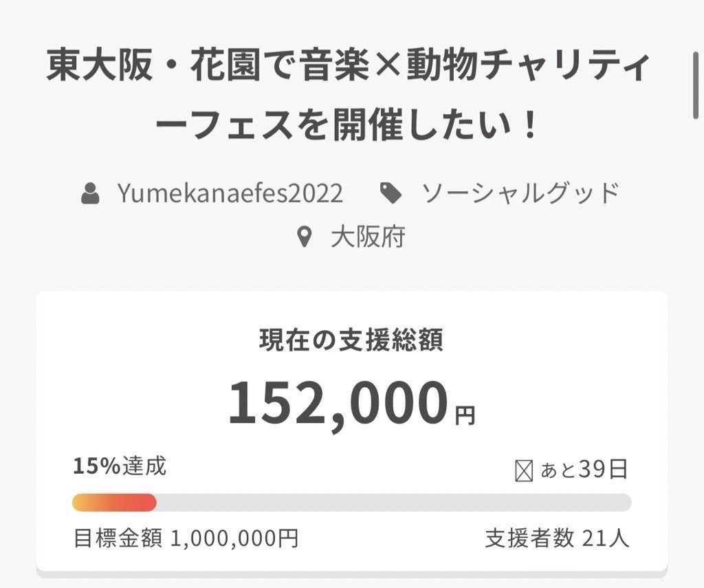704x588 pixels.
Task: Click the 目標金額 label
Action: (x=118, y=538)
